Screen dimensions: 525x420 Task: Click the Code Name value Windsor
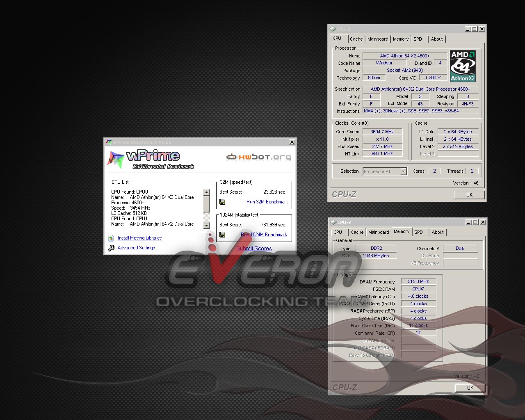pos(384,63)
